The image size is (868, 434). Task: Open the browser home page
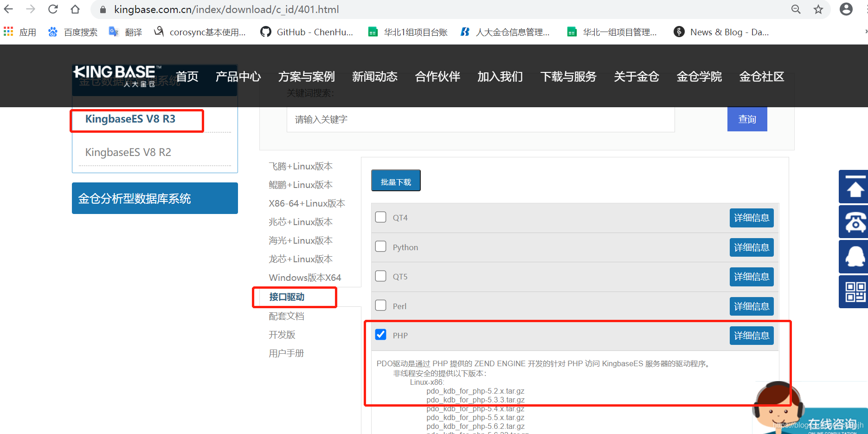coord(75,9)
